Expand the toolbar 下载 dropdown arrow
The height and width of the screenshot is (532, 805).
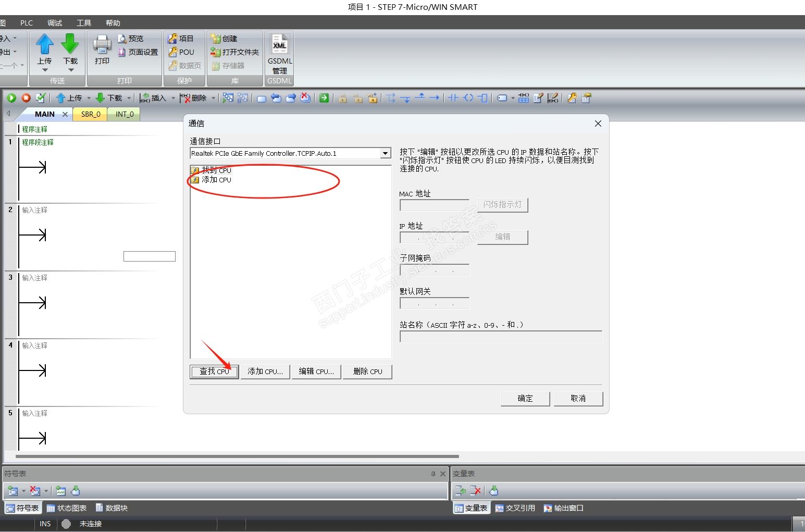coord(129,98)
